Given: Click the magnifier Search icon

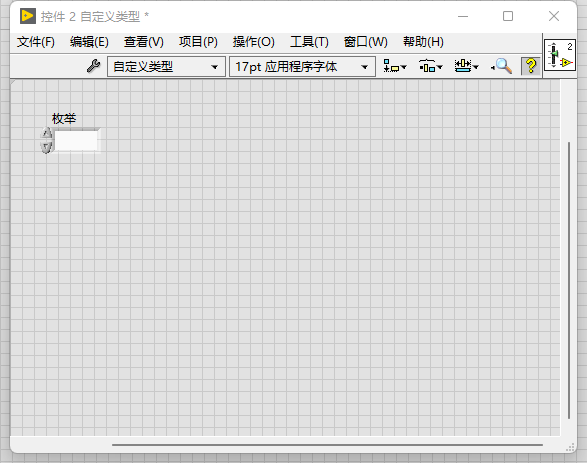Looking at the screenshot, I should [502, 66].
